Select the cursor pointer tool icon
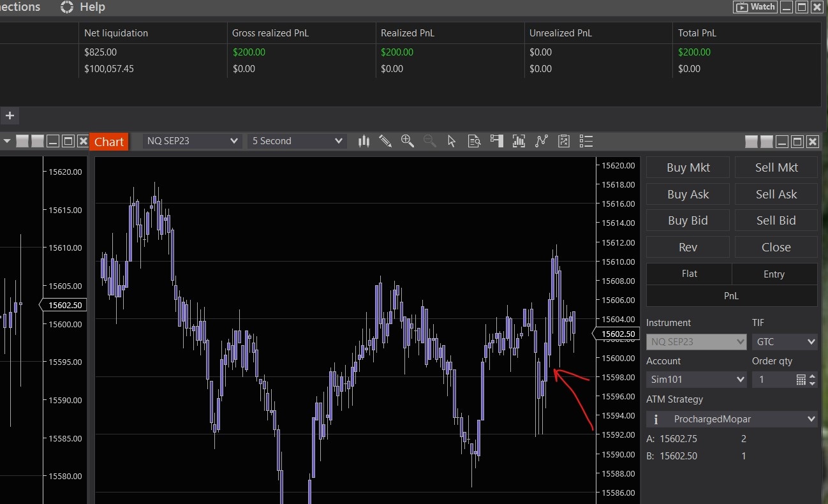The width and height of the screenshot is (828, 504). (x=452, y=141)
